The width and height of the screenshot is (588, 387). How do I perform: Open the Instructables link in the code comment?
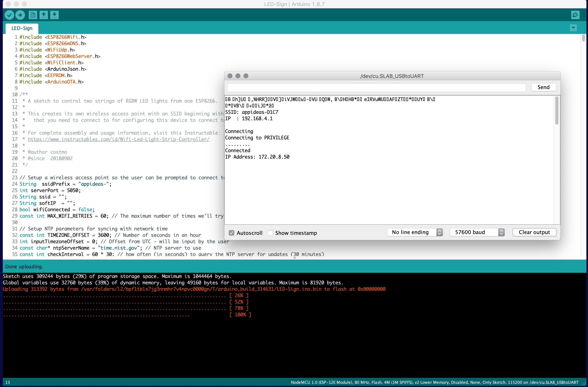pos(119,139)
